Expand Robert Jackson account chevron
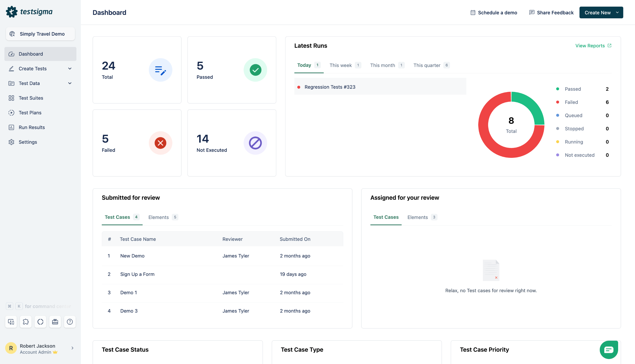The height and width of the screenshot is (364, 635). pos(72,348)
